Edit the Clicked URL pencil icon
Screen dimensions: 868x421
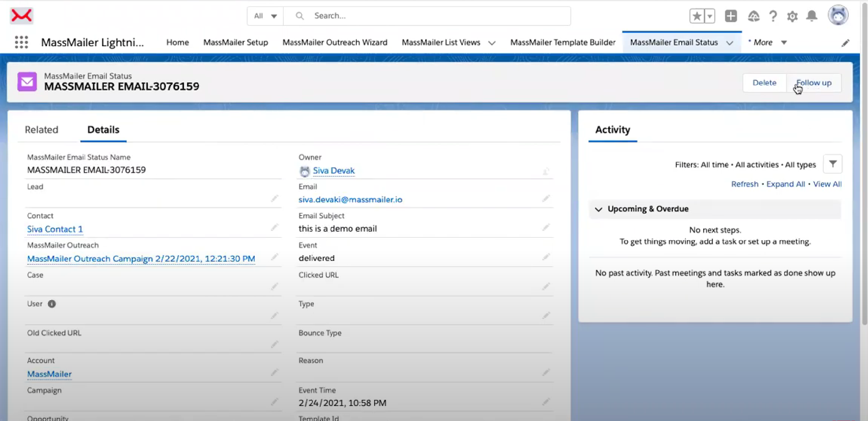(x=546, y=286)
